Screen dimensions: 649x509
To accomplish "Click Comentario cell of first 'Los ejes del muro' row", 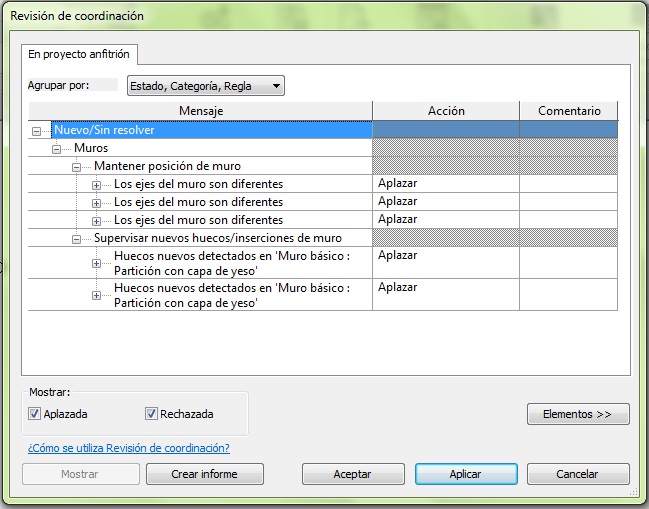I will [x=568, y=184].
